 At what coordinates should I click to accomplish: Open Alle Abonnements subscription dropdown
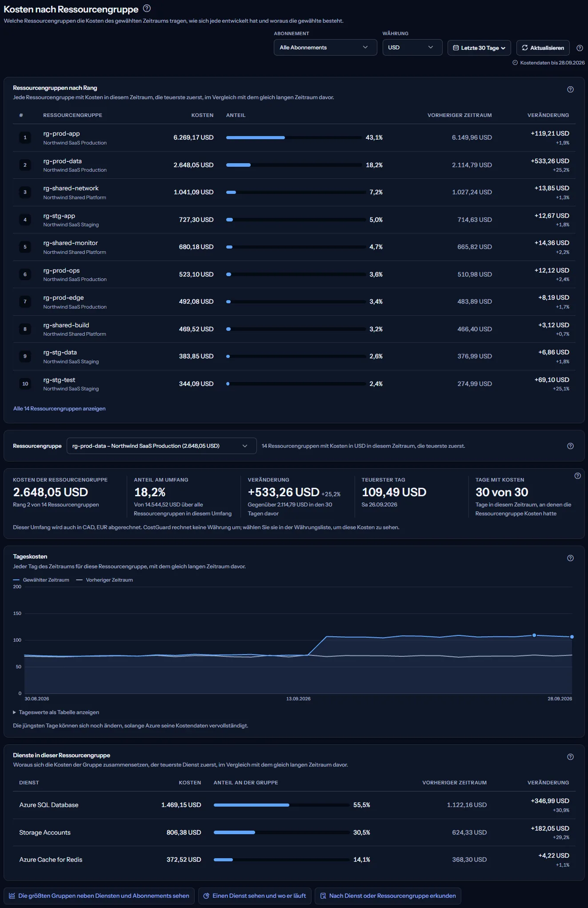click(x=325, y=48)
